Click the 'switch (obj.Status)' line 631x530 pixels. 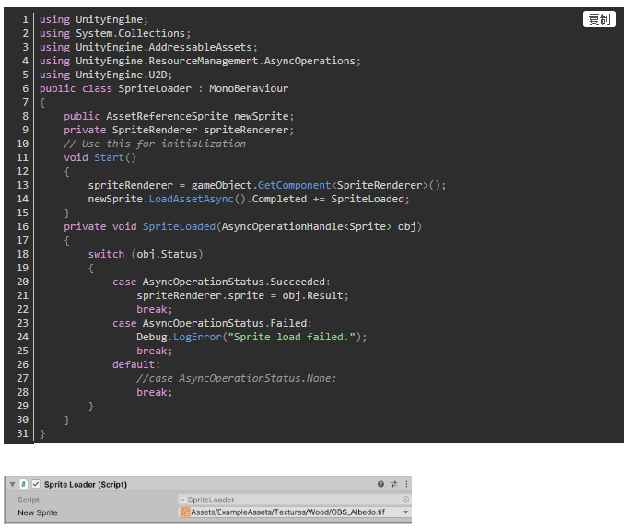(146, 254)
